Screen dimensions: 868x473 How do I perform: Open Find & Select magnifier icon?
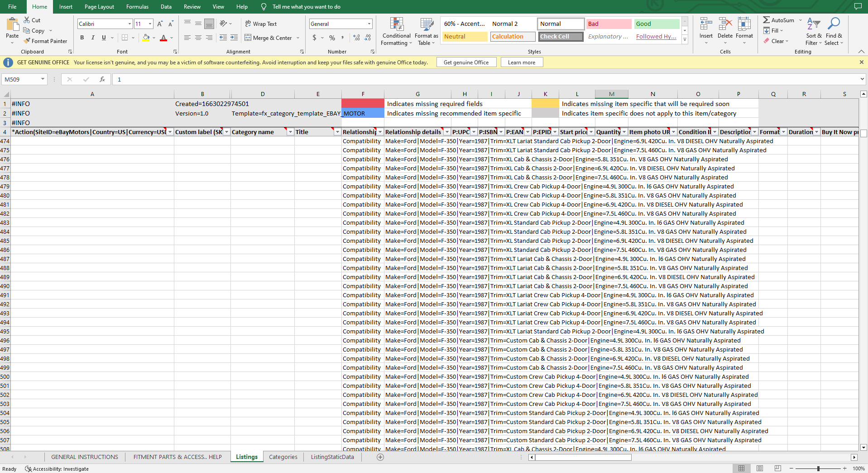[834, 24]
